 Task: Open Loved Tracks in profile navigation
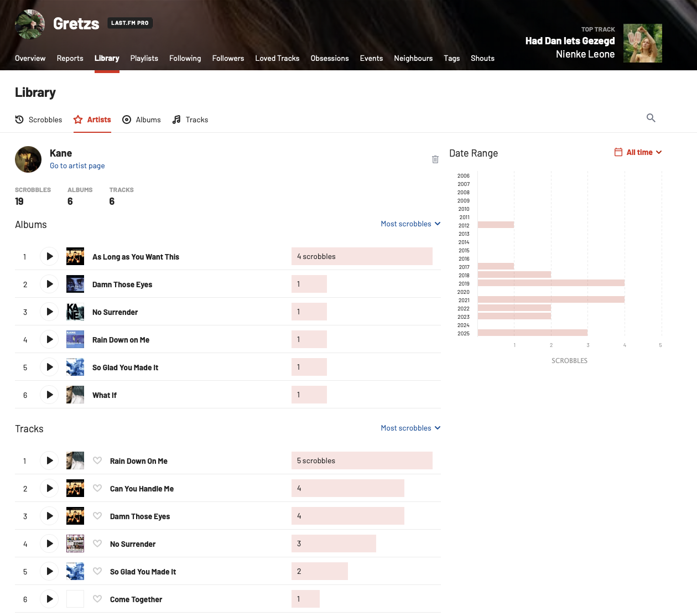click(x=277, y=58)
